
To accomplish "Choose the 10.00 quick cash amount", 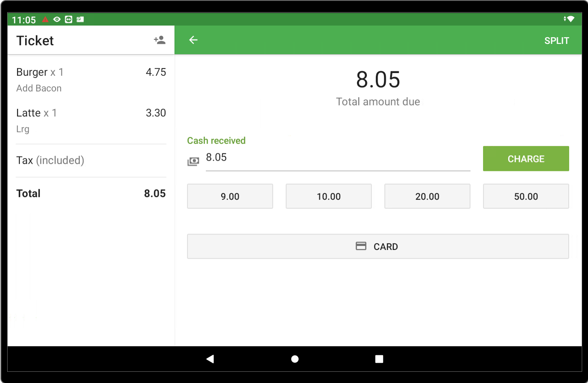I will click(328, 196).
